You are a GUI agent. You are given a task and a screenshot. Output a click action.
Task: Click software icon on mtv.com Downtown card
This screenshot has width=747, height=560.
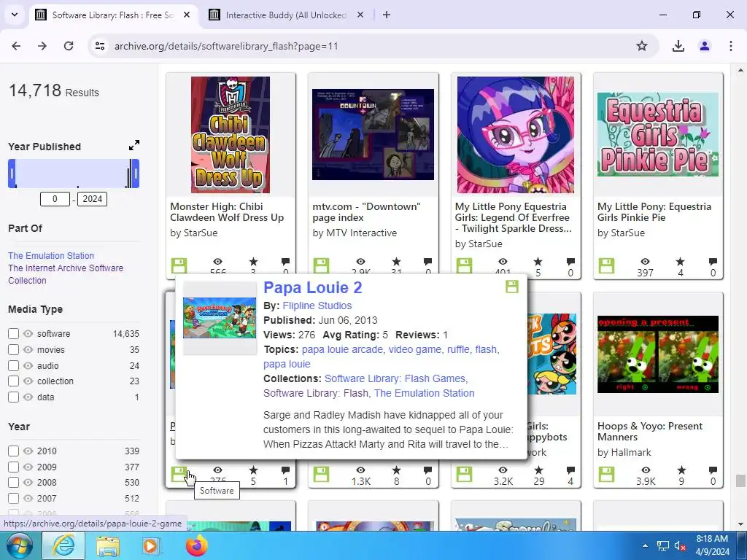pyautogui.click(x=321, y=265)
